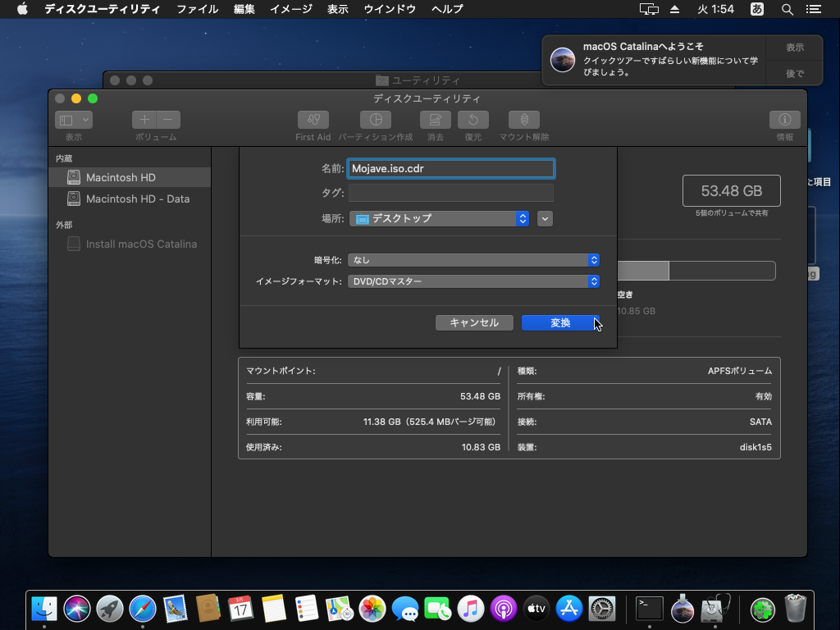Image resolution: width=840 pixels, height=630 pixels.
Task: Open the Apple menu
Action: (22, 9)
